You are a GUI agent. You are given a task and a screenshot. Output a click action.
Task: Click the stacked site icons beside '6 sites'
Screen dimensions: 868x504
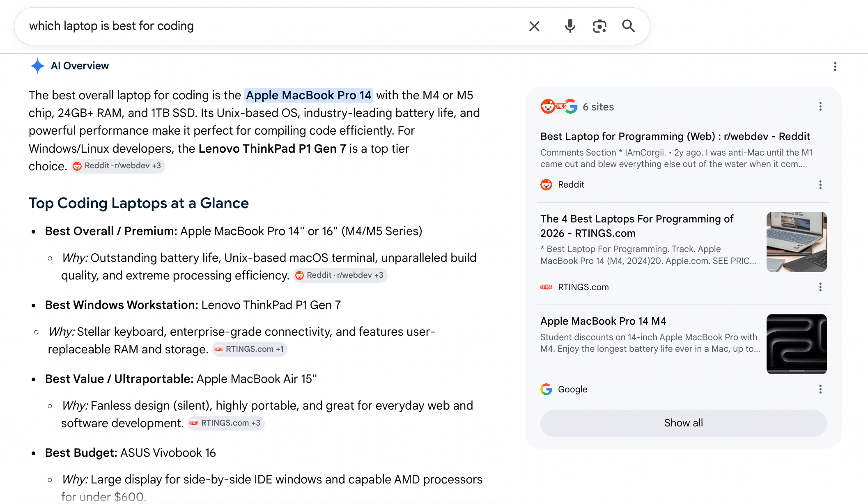tap(559, 107)
